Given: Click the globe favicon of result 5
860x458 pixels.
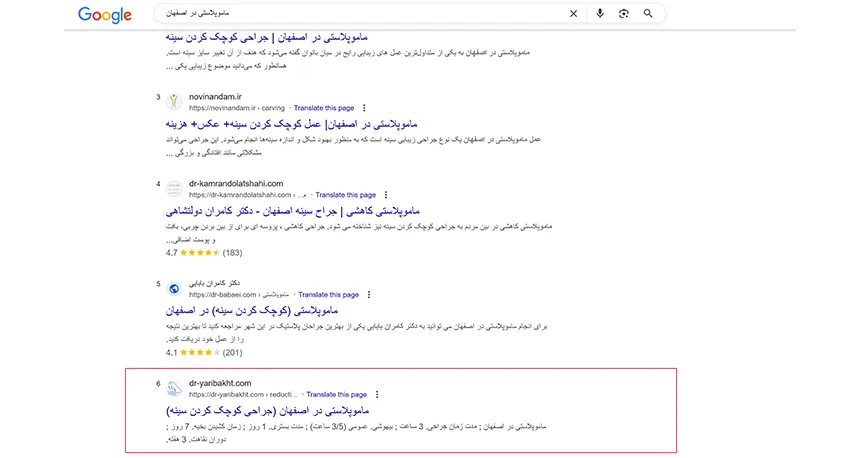Looking at the screenshot, I should click(x=174, y=289).
